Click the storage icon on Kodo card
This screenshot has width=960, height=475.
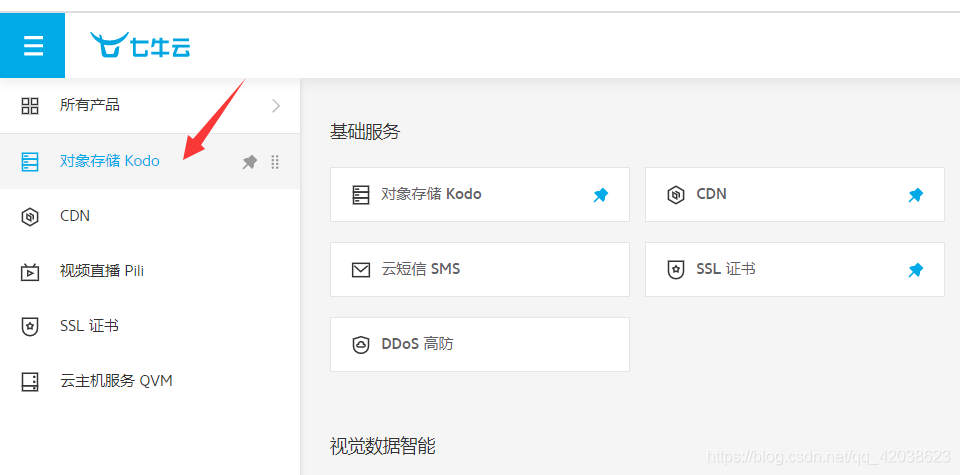tap(361, 195)
